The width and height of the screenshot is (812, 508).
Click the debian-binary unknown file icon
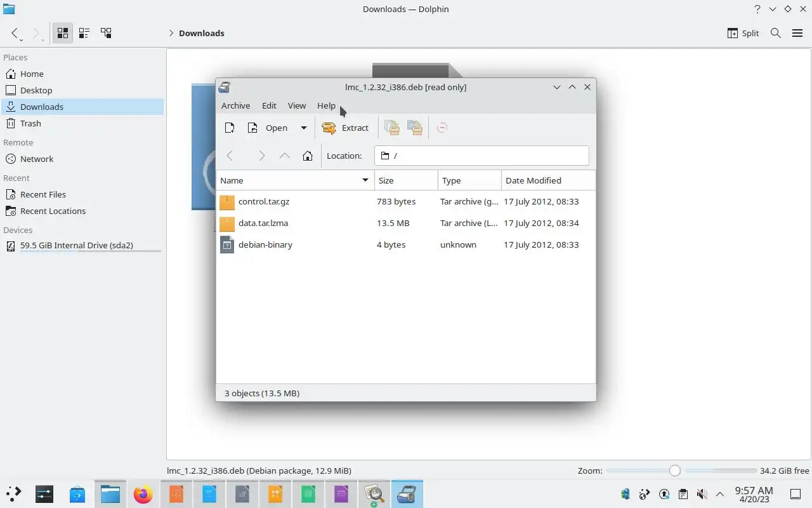coord(227,244)
